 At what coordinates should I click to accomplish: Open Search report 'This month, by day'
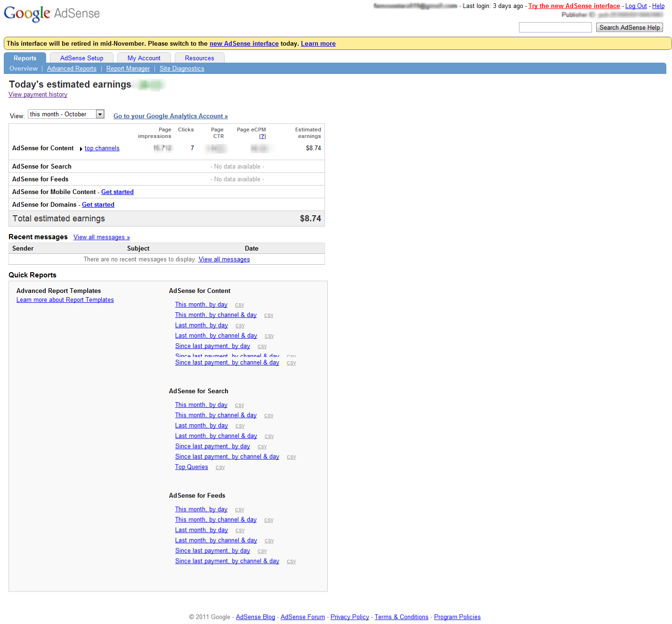pyautogui.click(x=201, y=405)
